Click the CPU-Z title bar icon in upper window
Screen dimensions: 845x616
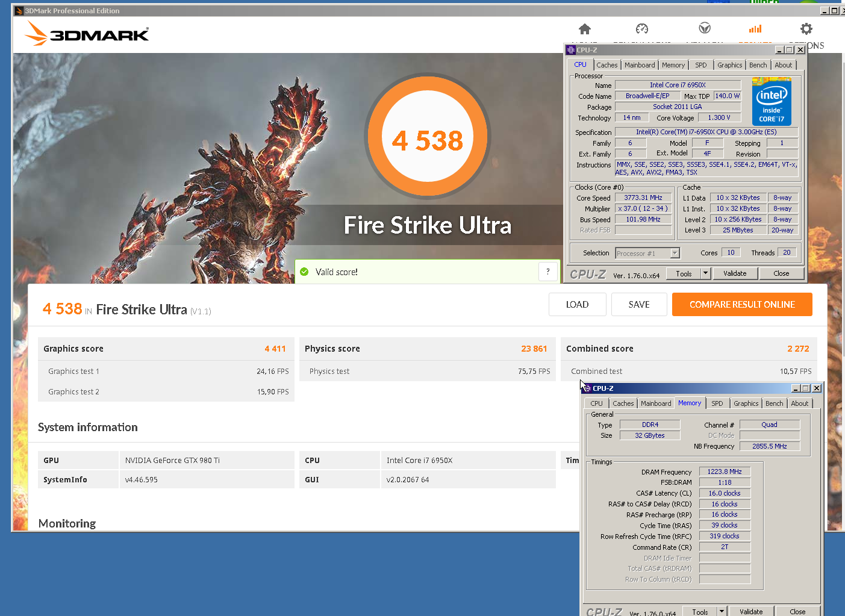tap(571, 50)
